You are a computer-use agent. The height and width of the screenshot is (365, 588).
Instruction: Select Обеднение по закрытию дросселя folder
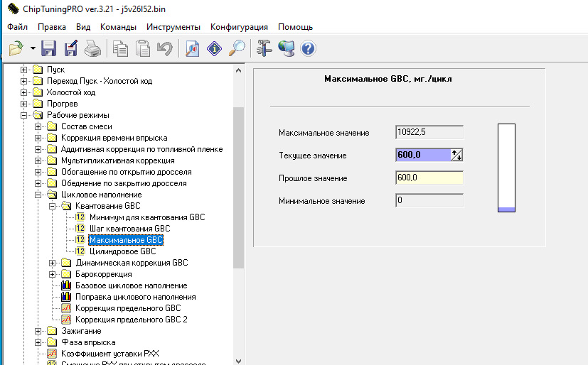124,183
